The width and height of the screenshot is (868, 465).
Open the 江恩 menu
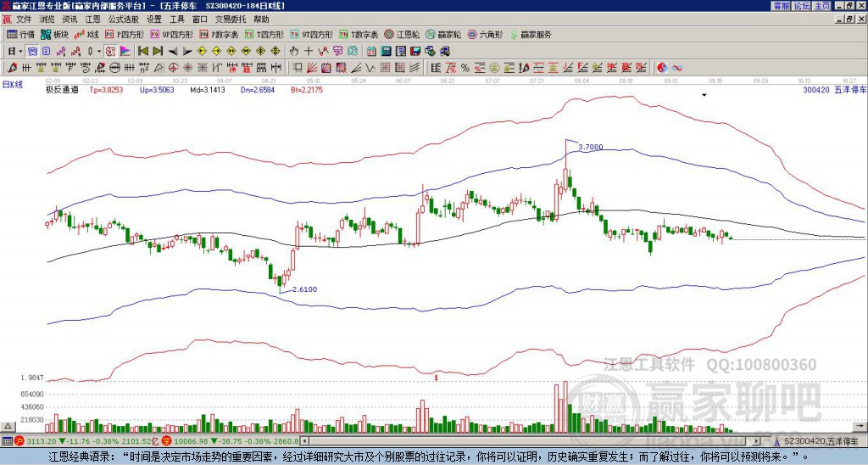pos(93,20)
